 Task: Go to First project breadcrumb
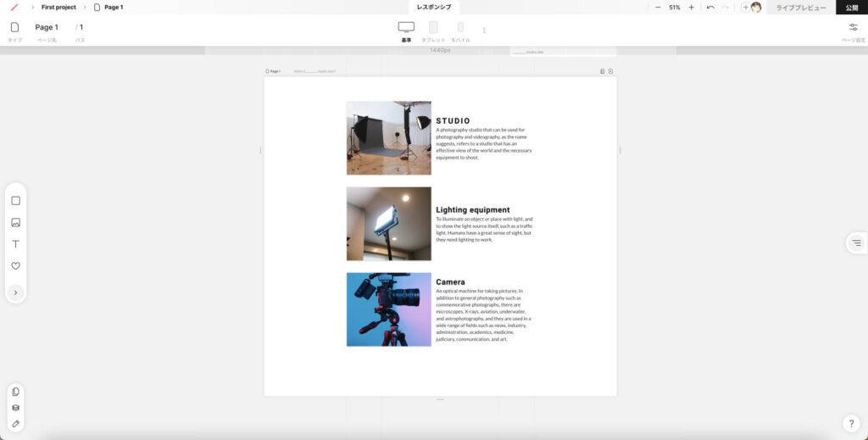click(x=58, y=7)
